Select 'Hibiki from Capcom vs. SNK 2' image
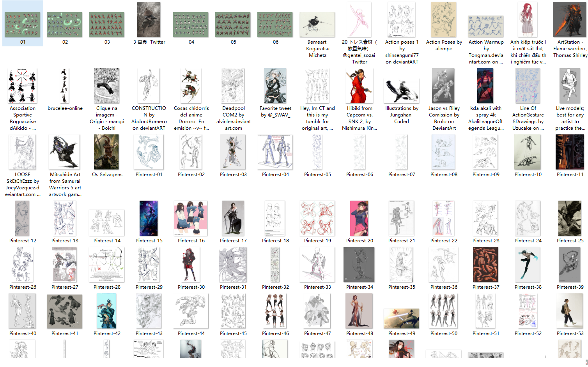 (x=360, y=86)
